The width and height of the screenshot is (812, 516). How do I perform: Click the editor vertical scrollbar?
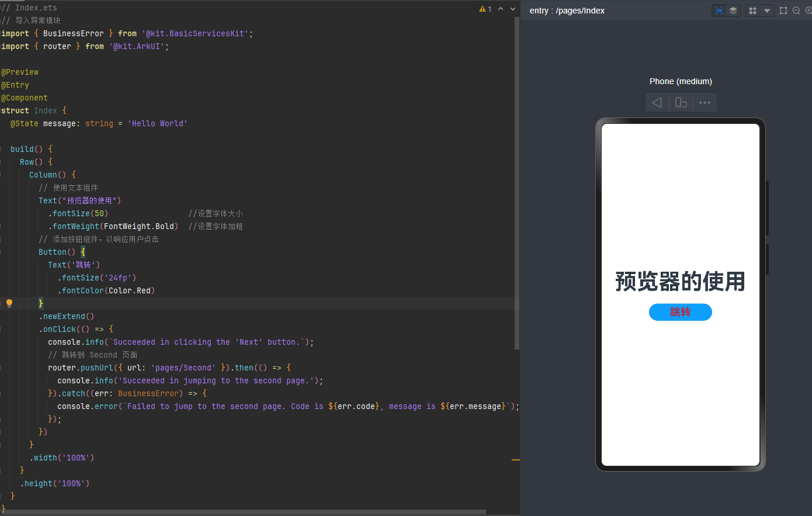517,183
